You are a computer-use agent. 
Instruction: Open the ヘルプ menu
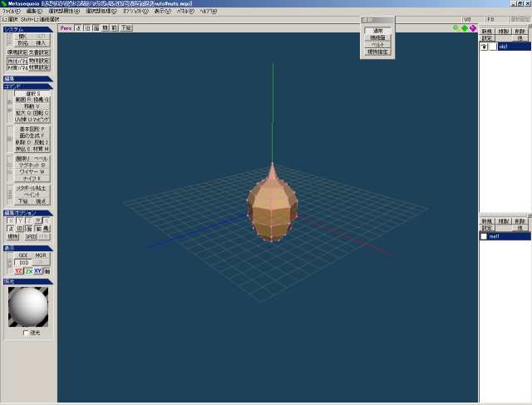(208, 11)
